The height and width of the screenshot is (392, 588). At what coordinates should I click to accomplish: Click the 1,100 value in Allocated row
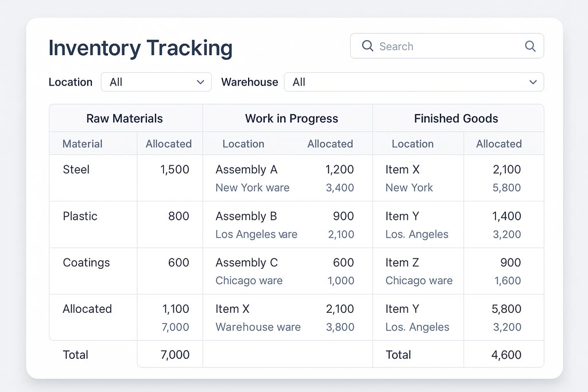176,309
